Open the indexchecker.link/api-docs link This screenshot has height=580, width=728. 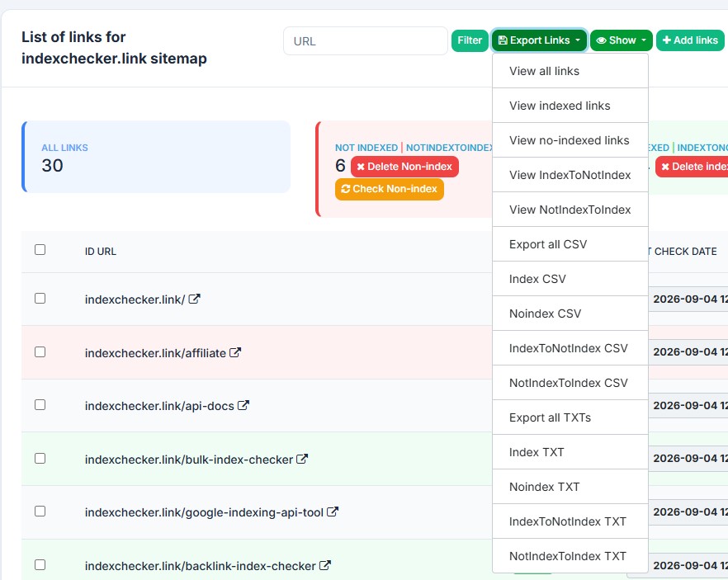pyautogui.click(x=159, y=406)
